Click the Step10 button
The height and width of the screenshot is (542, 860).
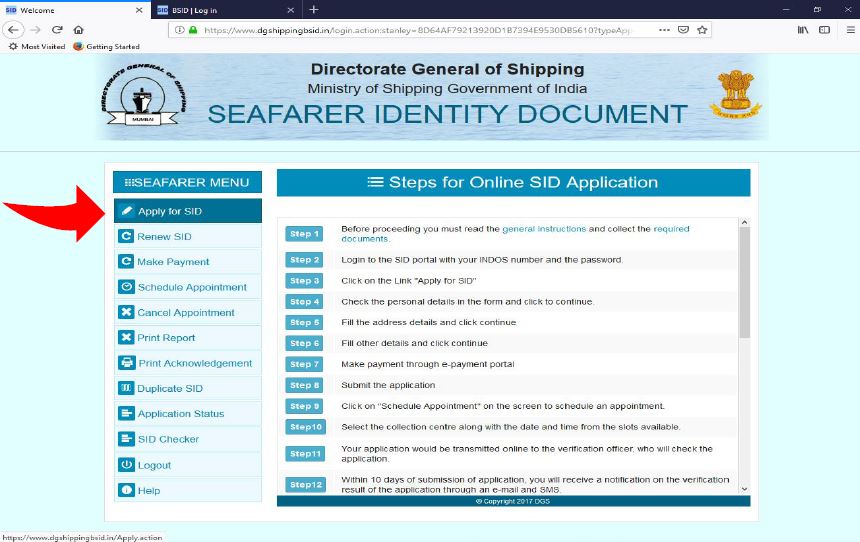[305, 427]
